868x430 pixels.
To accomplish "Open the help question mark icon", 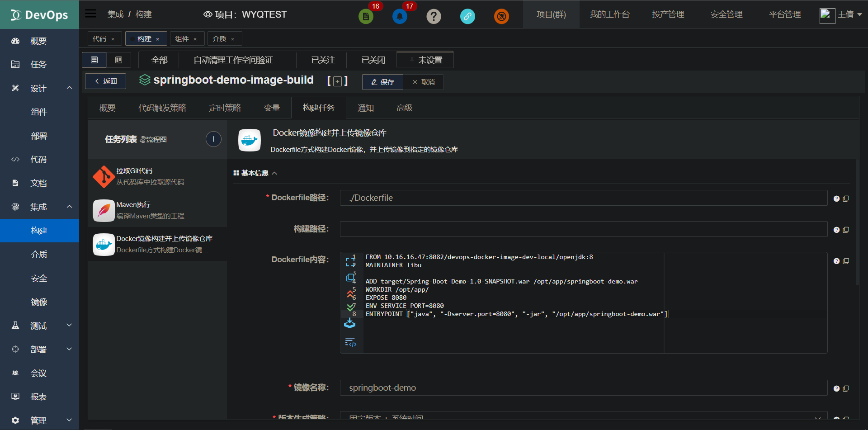I will coord(434,16).
